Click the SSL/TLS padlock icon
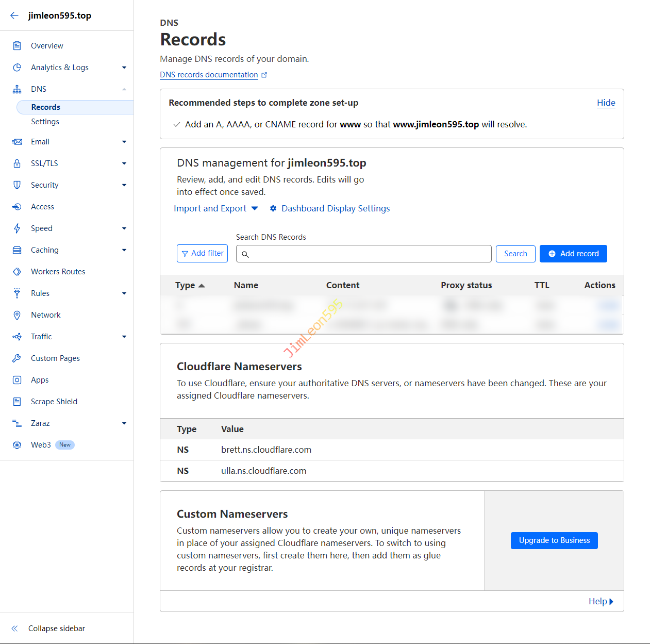The image size is (650, 644). (17, 163)
